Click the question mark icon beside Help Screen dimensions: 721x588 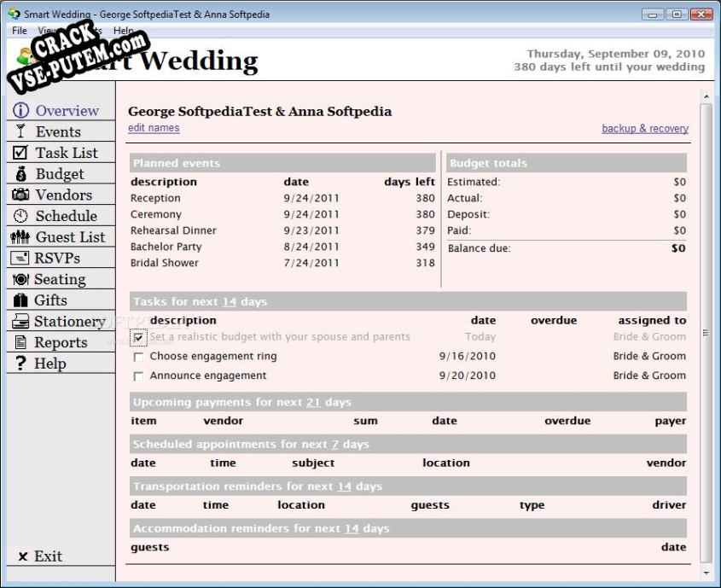click(x=20, y=363)
